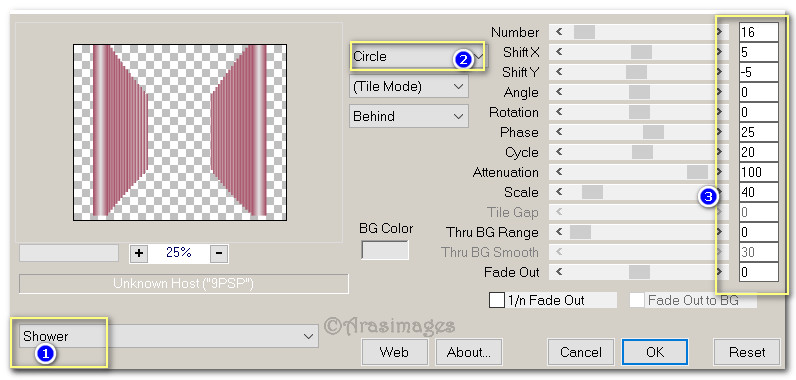The image size is (796, 380).
Task: Click the Cancel button
Action: pos(581,352)
